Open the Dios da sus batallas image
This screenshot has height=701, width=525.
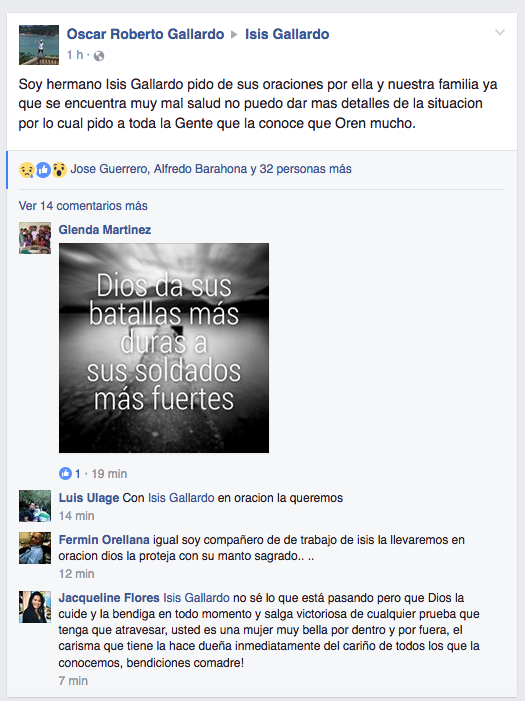pos(164,348)
